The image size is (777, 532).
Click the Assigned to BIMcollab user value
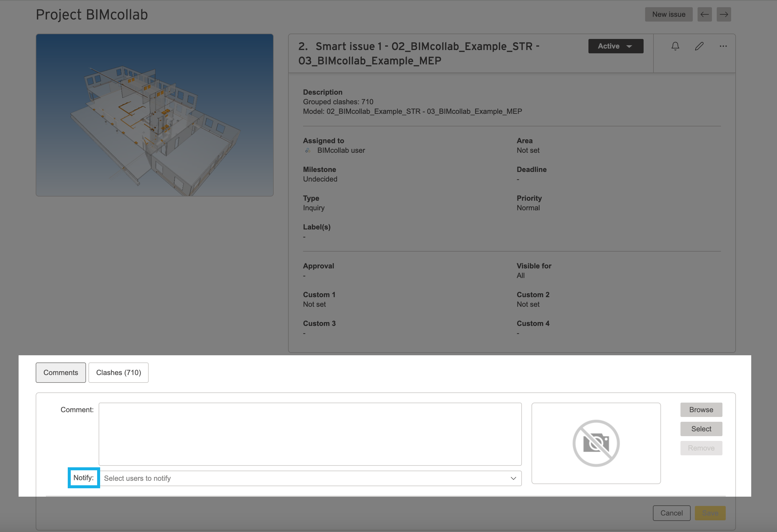(x=341, y=150)
